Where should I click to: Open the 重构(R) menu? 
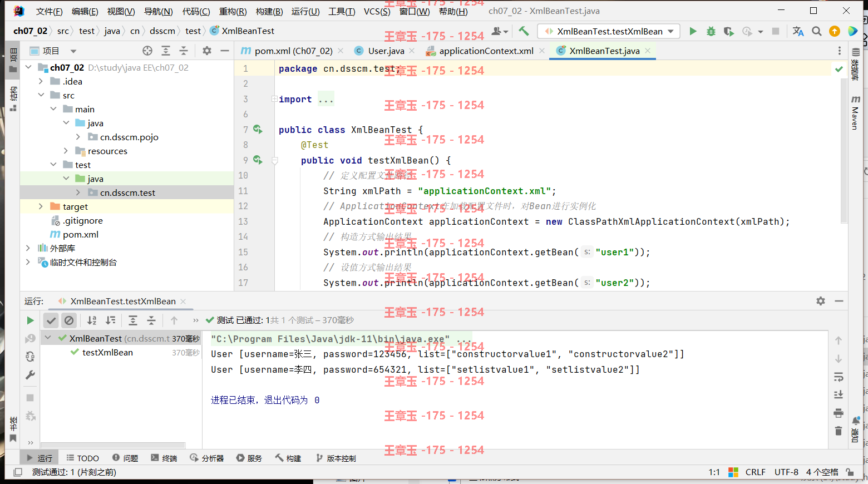(x=233, y=11)
